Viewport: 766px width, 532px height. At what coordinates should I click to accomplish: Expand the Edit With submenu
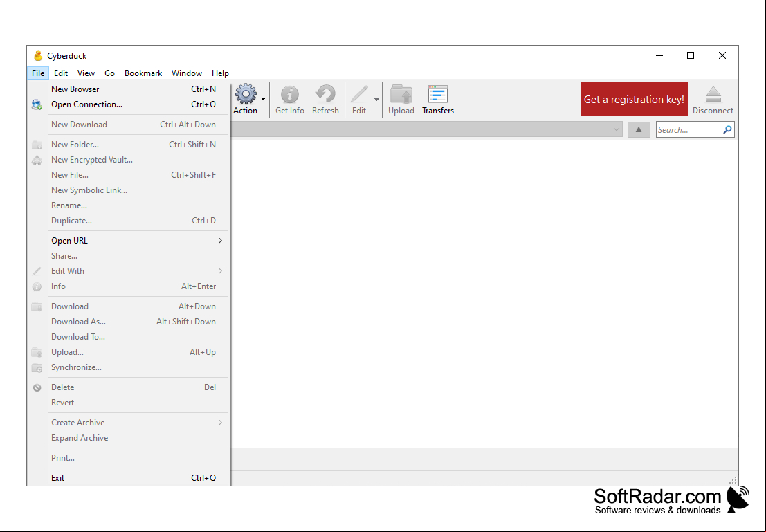(x=129, y=270)
